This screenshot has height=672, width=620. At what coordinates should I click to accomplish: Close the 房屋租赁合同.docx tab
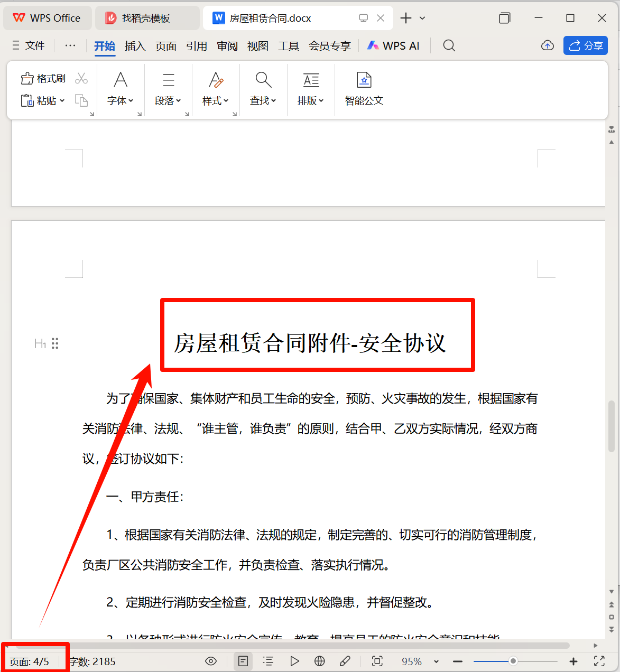381,18
